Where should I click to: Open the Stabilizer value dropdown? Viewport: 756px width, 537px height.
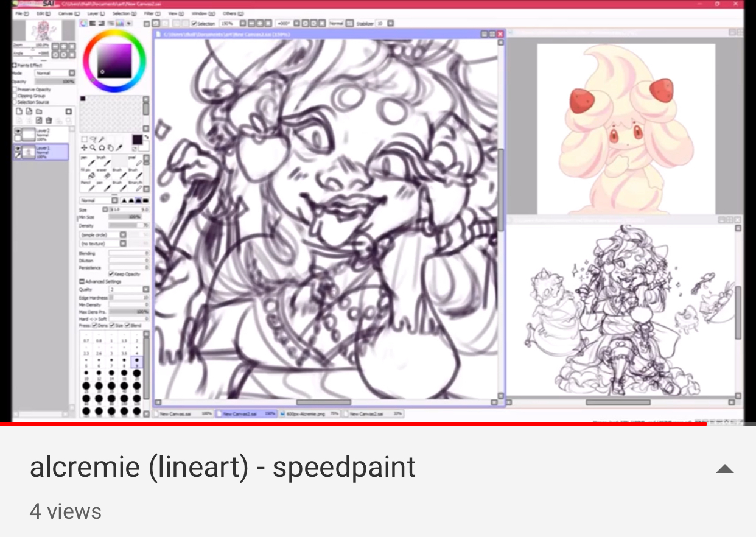click(390, 23)
